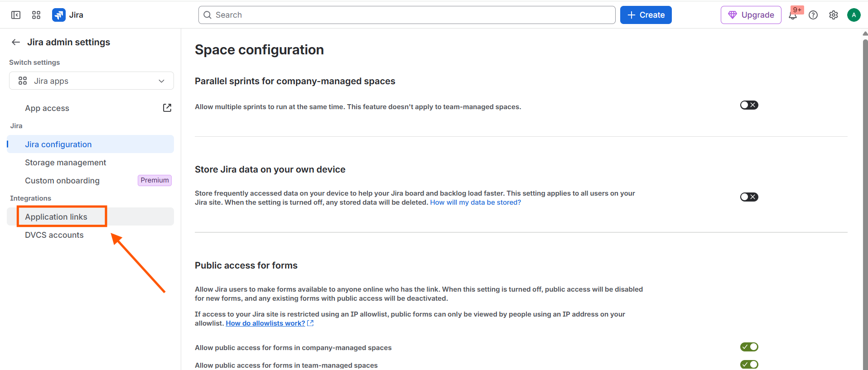Click the Upgrade button
This screenshot has width=868, height=370.
(751, 15)
